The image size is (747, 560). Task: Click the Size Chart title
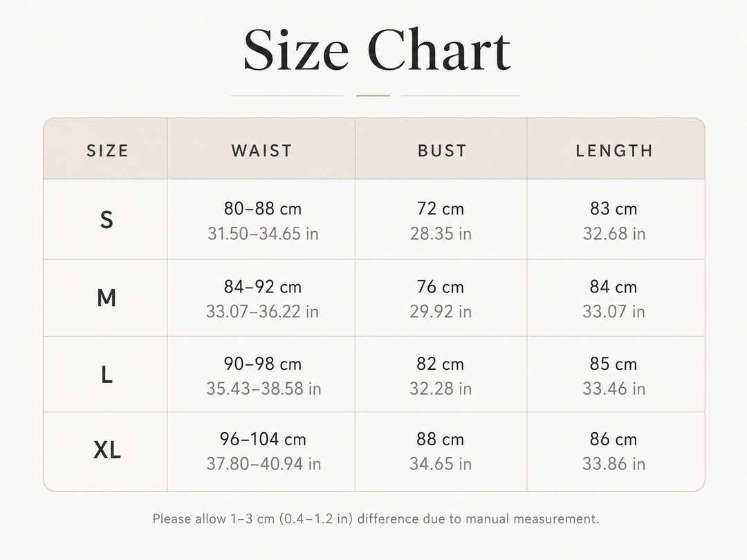coord(377,50)
